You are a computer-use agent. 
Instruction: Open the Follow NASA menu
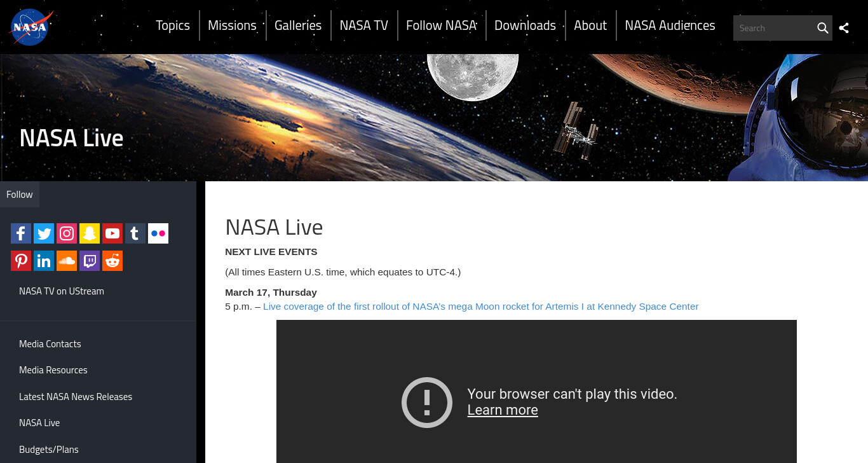click(x=442, y=25)
